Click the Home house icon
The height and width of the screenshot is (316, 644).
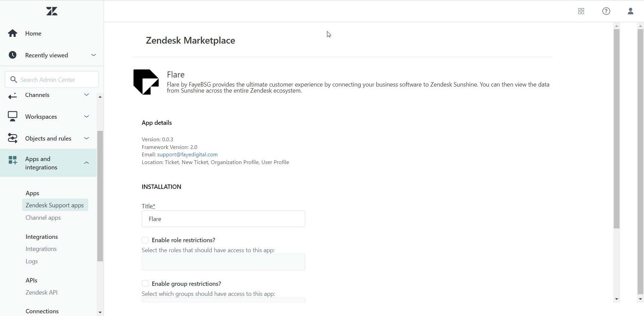point(13,33)
